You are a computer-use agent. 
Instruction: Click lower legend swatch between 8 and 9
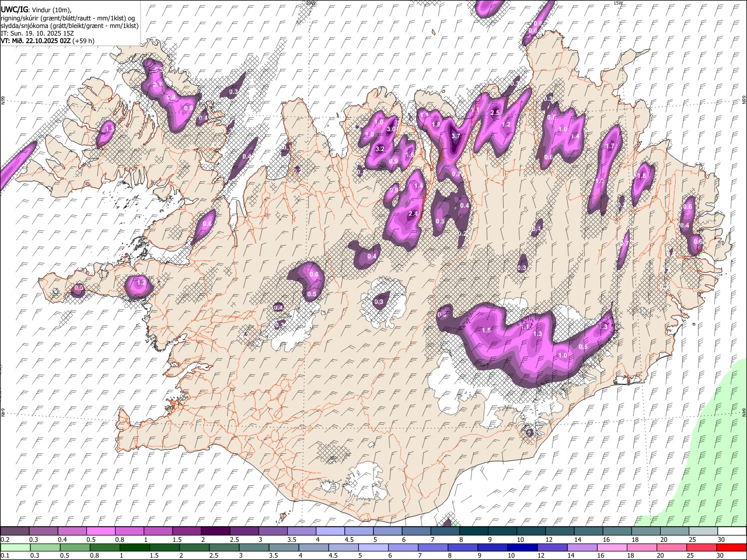click(462, 548)
